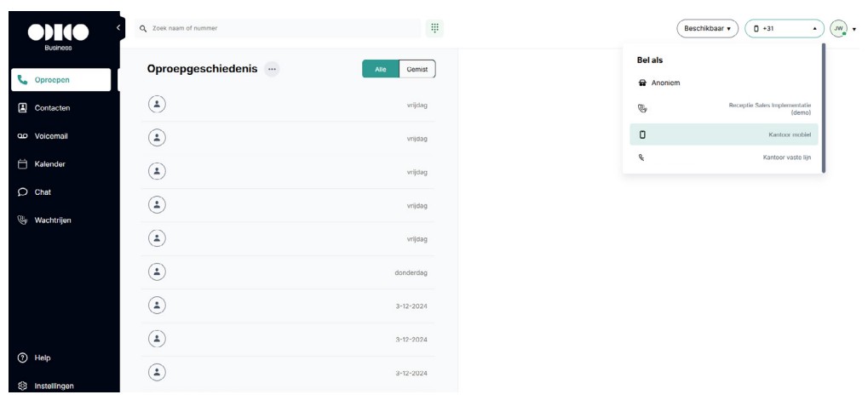Screen dimensions: 868x406
Task: Select Anoniem as caller ID
Action: 725,83
